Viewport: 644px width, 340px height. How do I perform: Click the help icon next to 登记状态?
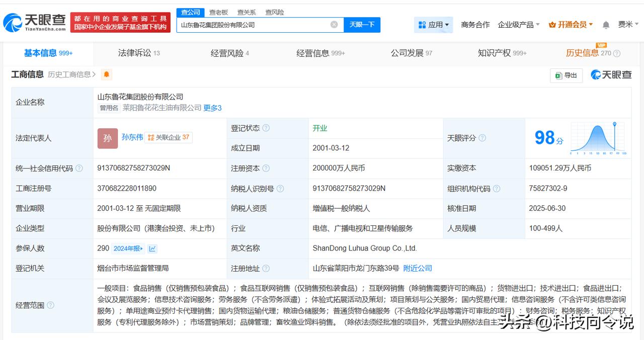266,128
